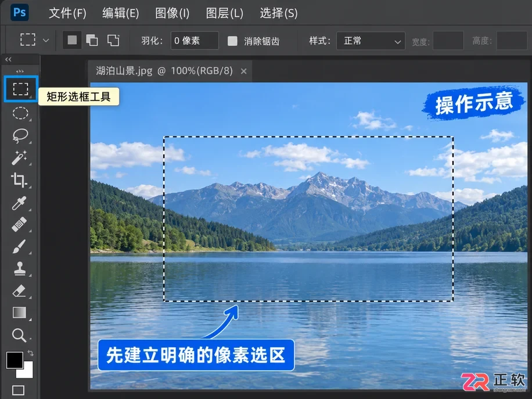Swap foreground and background colors icon
The height and width of the screenshot is (399, 532).
point(30,353)
